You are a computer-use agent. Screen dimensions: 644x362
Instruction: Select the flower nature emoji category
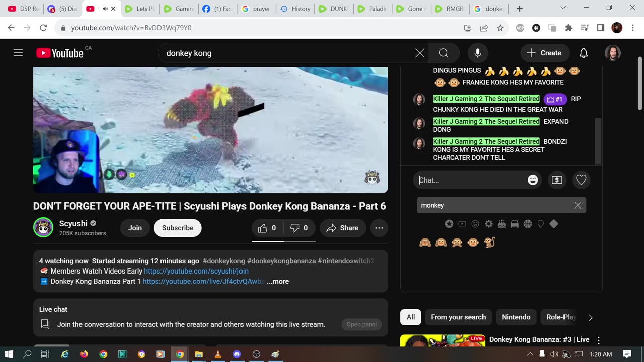coord(489,224)
